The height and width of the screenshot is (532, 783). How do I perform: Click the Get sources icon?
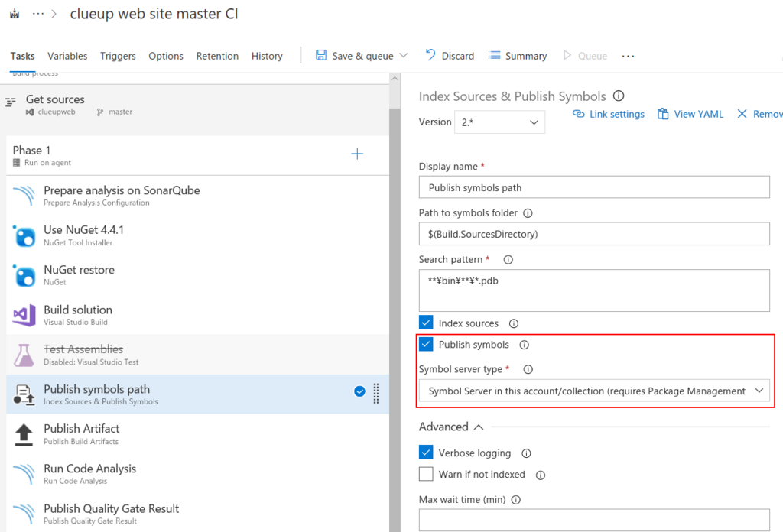coord(11,102)
